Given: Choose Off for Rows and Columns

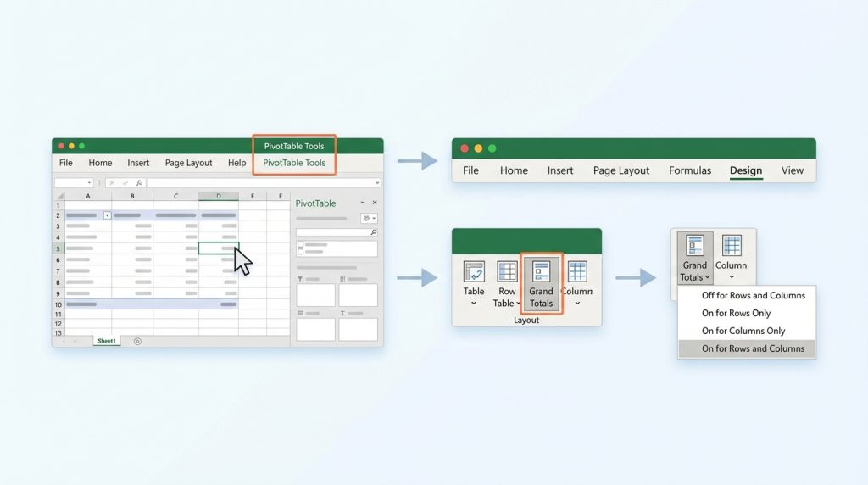Looking at the screenshot, I should click(x=747, y=295).
